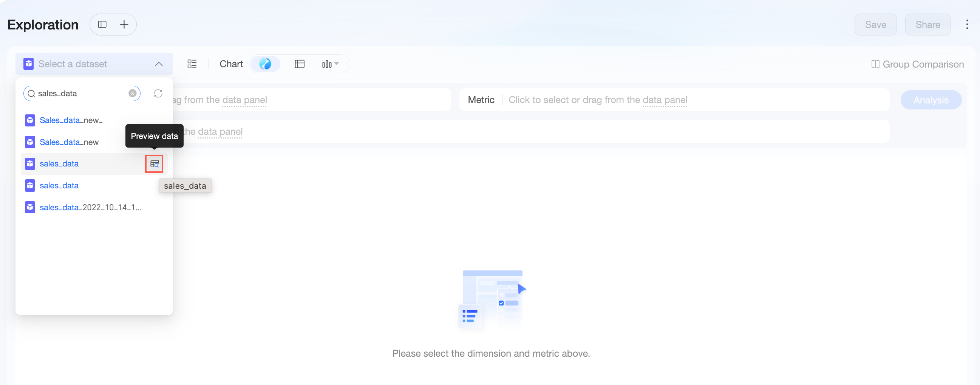The width and height of the screenshot is (980, 385).
Task: Collapse the Select a dataset dropdown
Action: [x=159, y=64]
